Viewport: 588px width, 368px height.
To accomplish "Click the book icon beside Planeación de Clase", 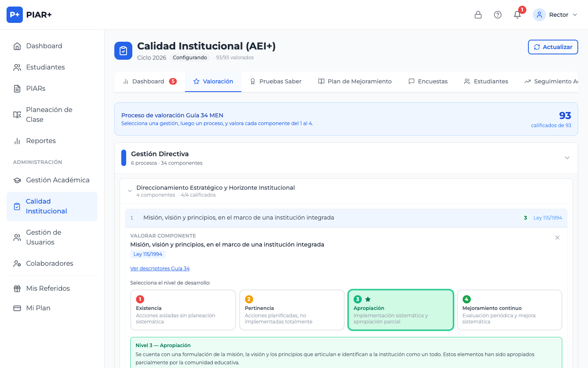I will click(x=17, y=115).
